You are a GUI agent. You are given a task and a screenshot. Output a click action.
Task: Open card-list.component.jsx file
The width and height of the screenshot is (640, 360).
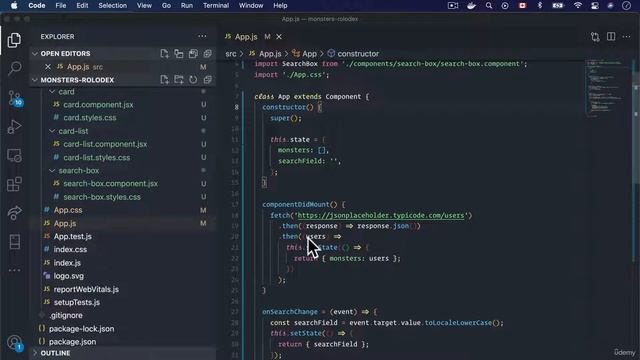pos(105,144)
